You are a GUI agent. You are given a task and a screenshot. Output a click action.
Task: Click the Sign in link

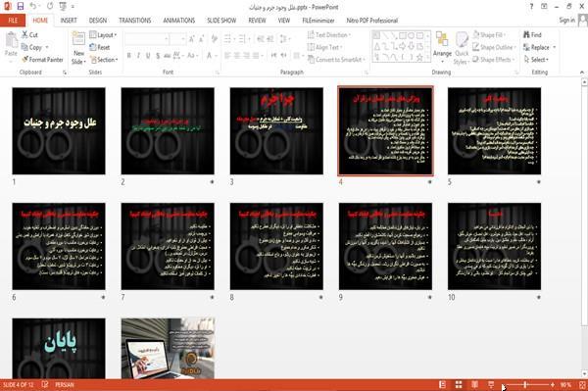(566, 21)
